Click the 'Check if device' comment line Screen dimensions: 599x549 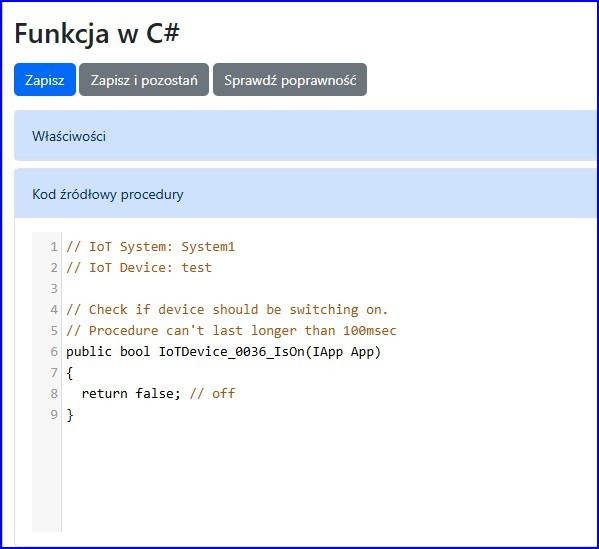click(227, 309)
